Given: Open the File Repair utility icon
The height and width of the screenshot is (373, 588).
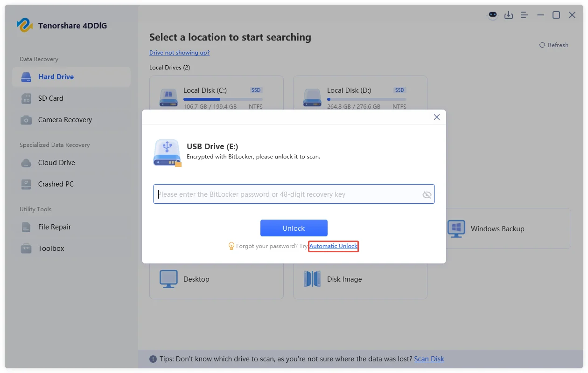Looking at the screenshot, I should 25,227.
